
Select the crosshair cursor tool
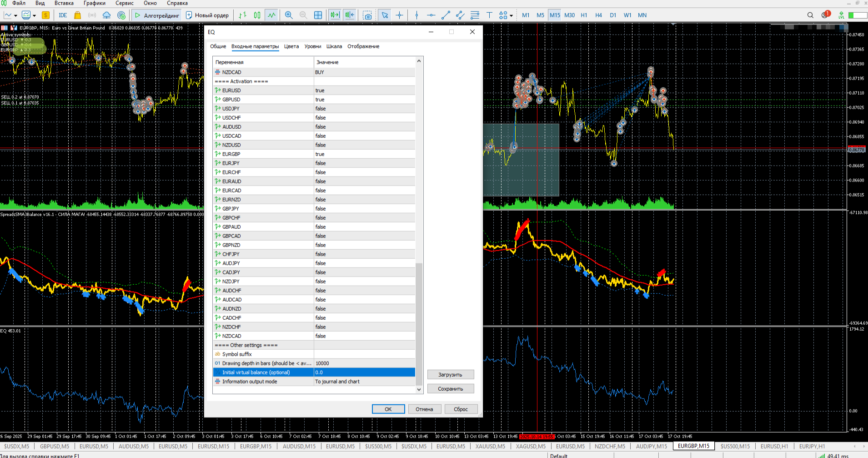pos(399,15)
